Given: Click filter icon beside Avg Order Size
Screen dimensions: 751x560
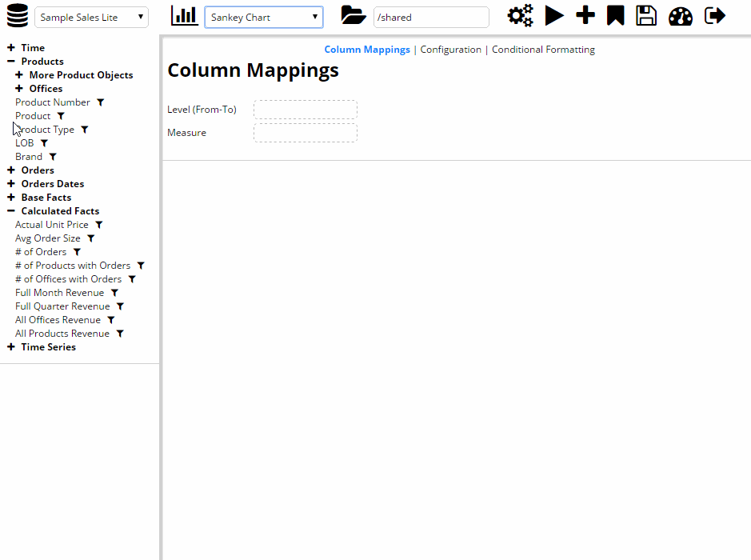Looking at the screenshot, I should click(x=90, y=238).
